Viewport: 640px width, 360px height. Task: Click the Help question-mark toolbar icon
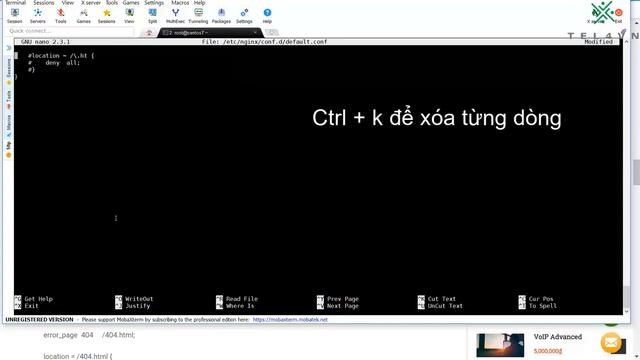pyautogui.click(x=267, y=16)
